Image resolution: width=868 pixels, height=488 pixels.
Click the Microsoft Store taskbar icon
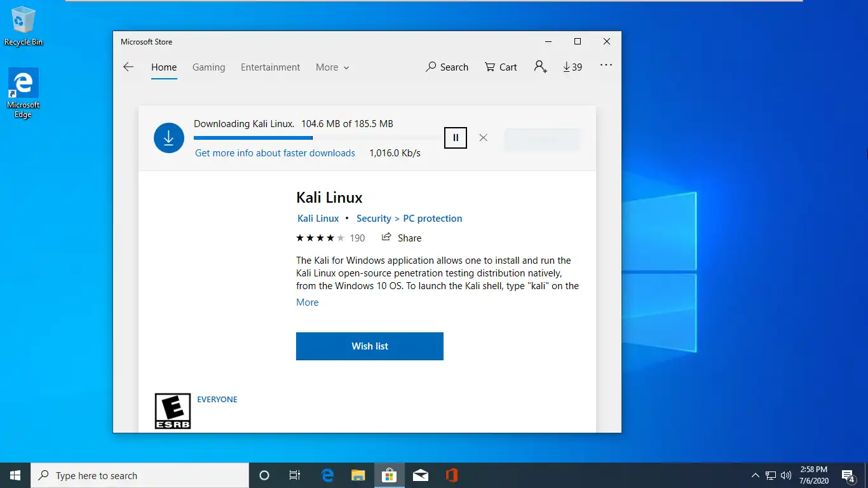(x=390, y=475)
